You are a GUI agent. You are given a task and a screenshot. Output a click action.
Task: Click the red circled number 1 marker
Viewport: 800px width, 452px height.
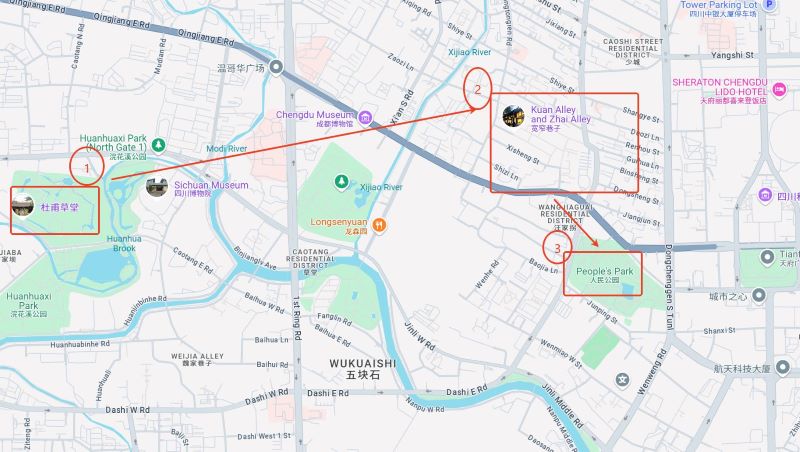pyautogui.click(x=87, y=166)
